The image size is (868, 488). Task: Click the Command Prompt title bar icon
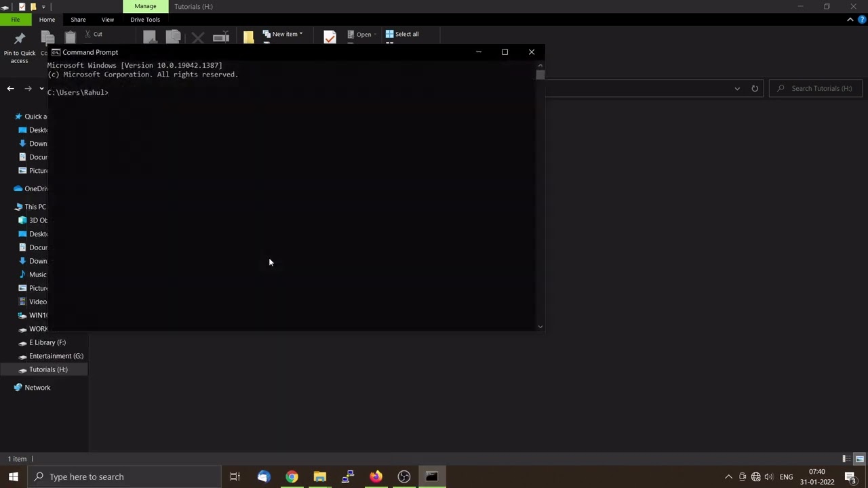pos(56,52)
